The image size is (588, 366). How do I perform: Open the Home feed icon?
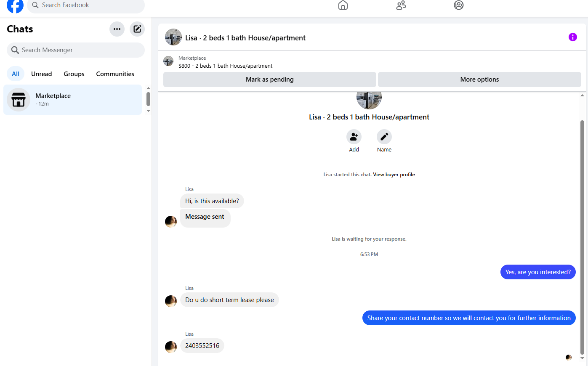click(x=343, y=5)
